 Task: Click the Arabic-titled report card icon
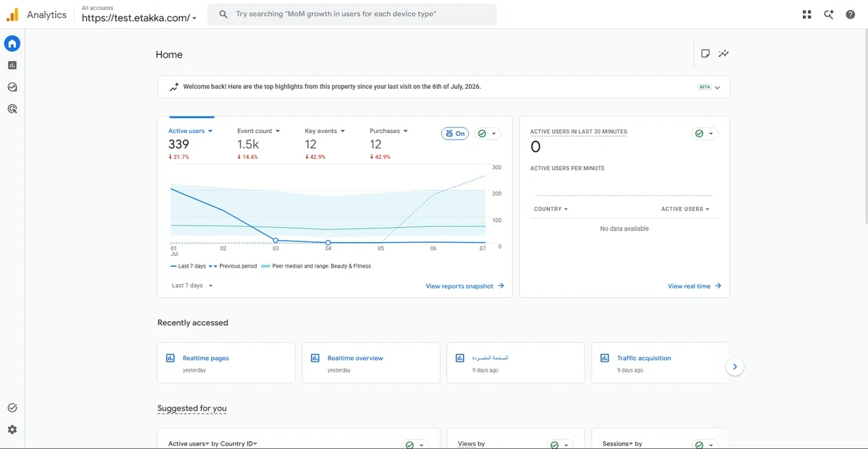(460, 358)
